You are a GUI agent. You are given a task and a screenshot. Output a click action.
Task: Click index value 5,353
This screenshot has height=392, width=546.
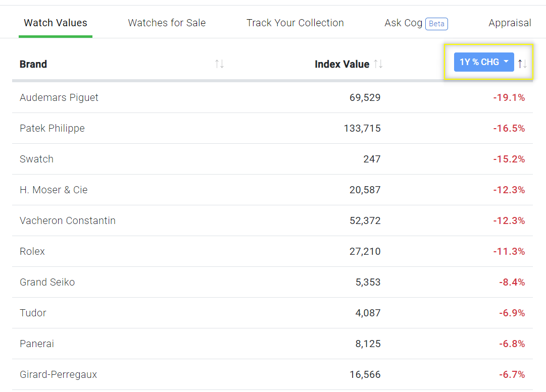pyautogui.click(x=368, y=282)
